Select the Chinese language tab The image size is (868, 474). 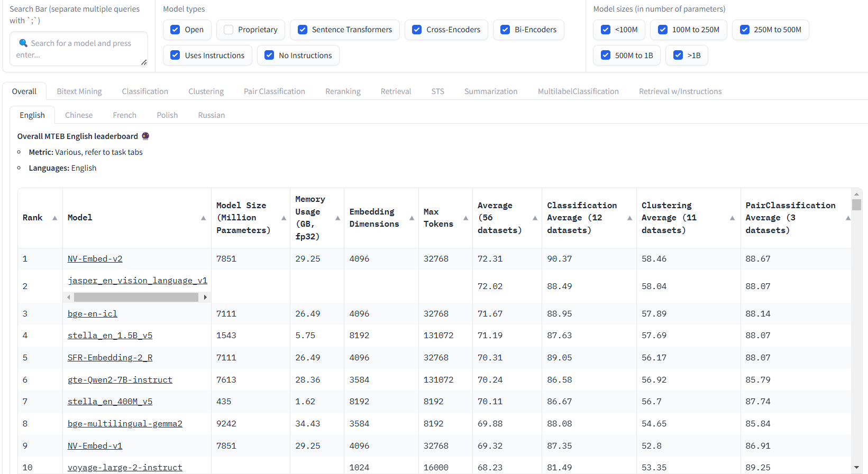[79, 115]
